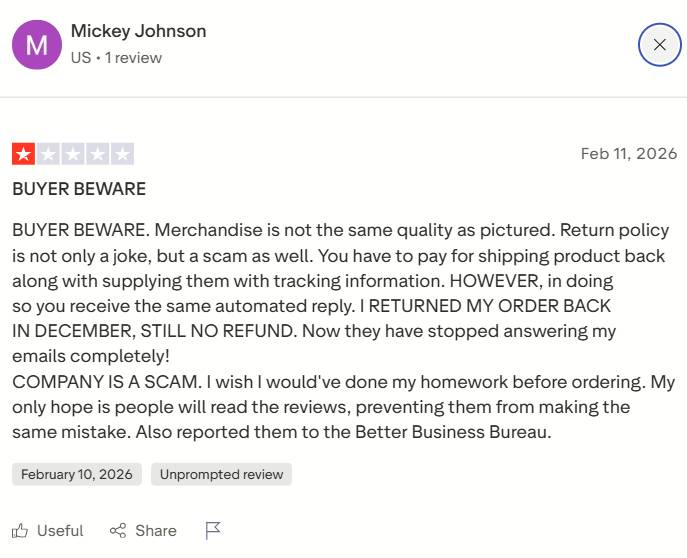Click the "Useful" label

[60, 531]
